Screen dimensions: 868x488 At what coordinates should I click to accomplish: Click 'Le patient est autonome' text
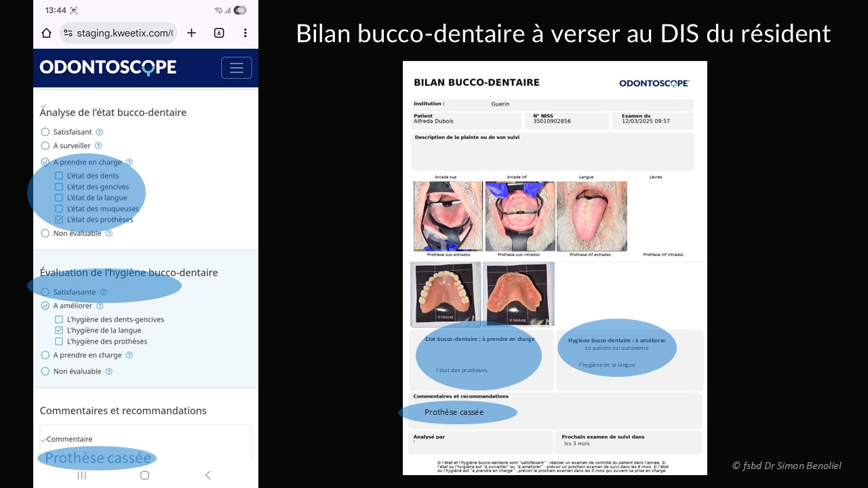click(617, 348)
